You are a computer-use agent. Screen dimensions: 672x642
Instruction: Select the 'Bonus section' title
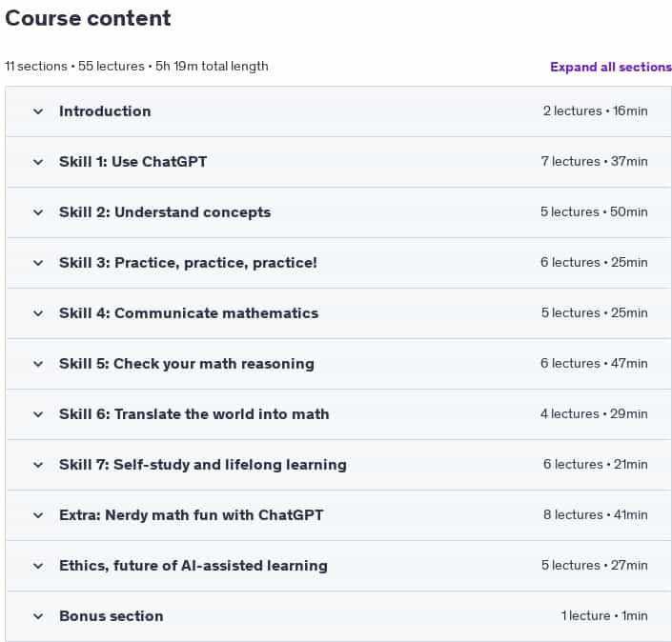(111, 616)
